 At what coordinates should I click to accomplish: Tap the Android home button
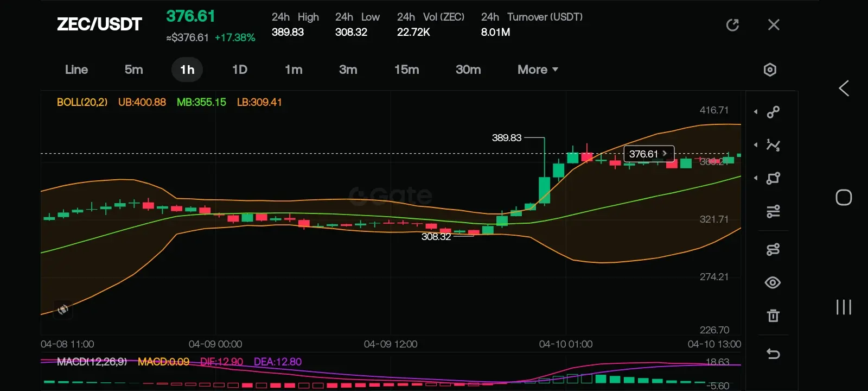pyautogui.click(x=844, y=197)
